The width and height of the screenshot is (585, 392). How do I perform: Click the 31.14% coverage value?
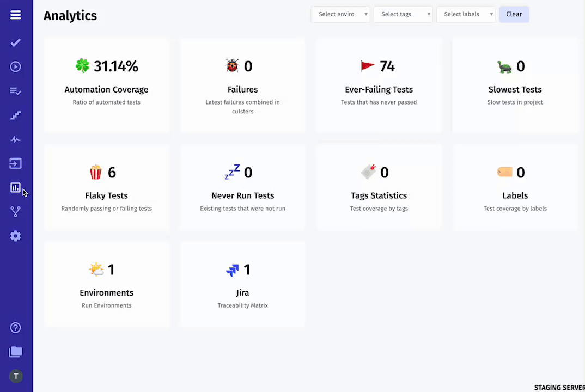(x=116, y=66)
